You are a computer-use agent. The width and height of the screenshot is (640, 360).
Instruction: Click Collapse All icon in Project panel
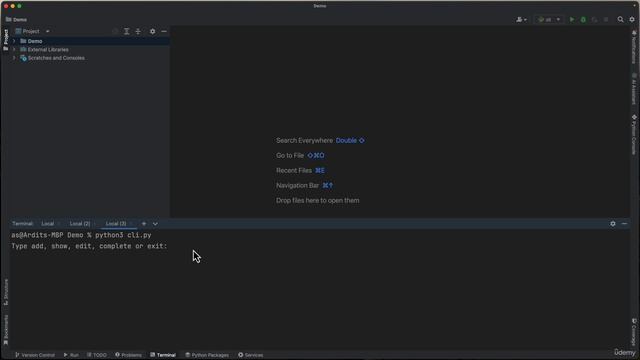tap(138, 31)
